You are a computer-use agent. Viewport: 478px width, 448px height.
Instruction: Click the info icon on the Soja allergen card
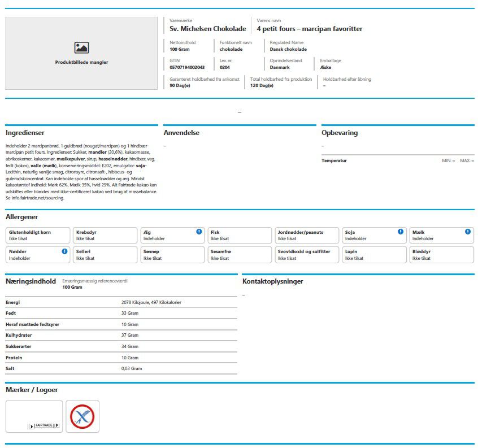pyautogui.click(x=401, y=232)
